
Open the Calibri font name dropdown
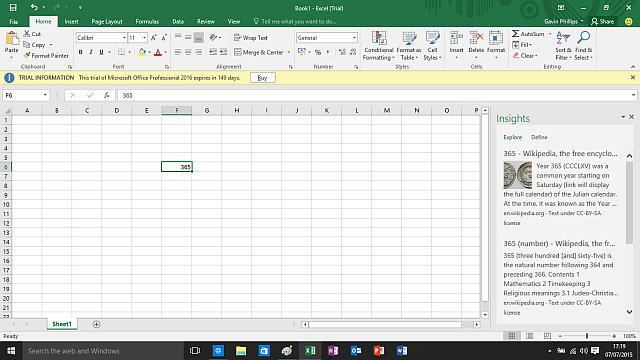[124, 38]
